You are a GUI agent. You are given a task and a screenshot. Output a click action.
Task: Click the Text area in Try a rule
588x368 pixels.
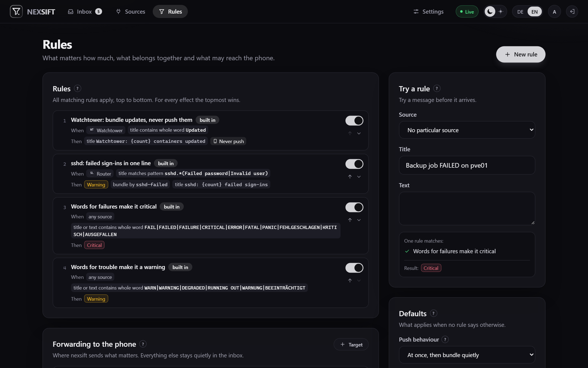tap(467, 209)
